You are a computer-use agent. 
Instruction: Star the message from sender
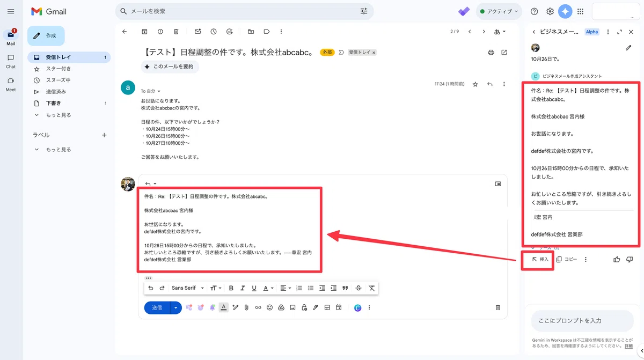[475, 84]
